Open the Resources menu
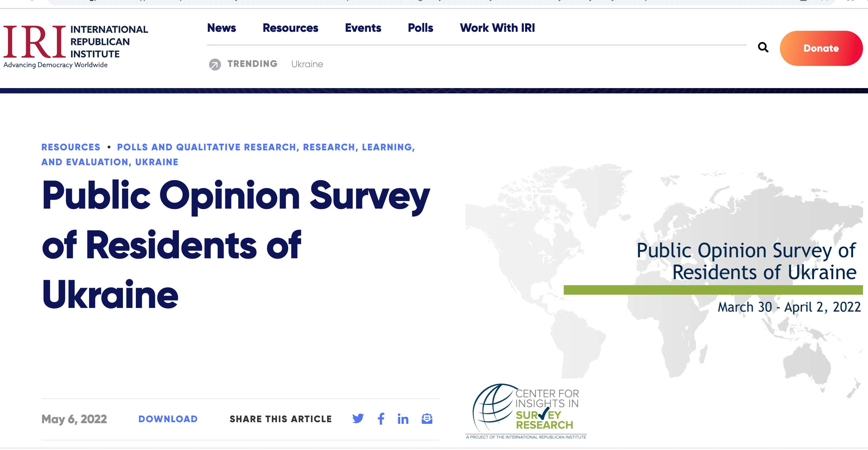 click(290, 27)
